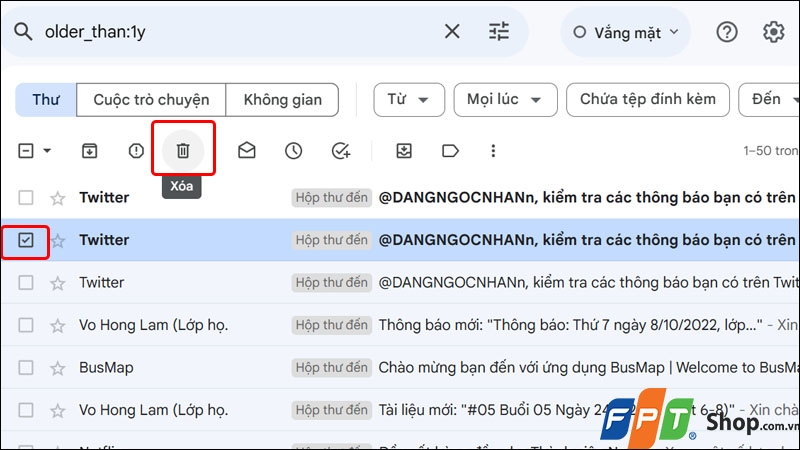Image resolution: width=800 pixels, height=450 pixels.
Task: Star the first Twitter email
Action: (58, 198)
